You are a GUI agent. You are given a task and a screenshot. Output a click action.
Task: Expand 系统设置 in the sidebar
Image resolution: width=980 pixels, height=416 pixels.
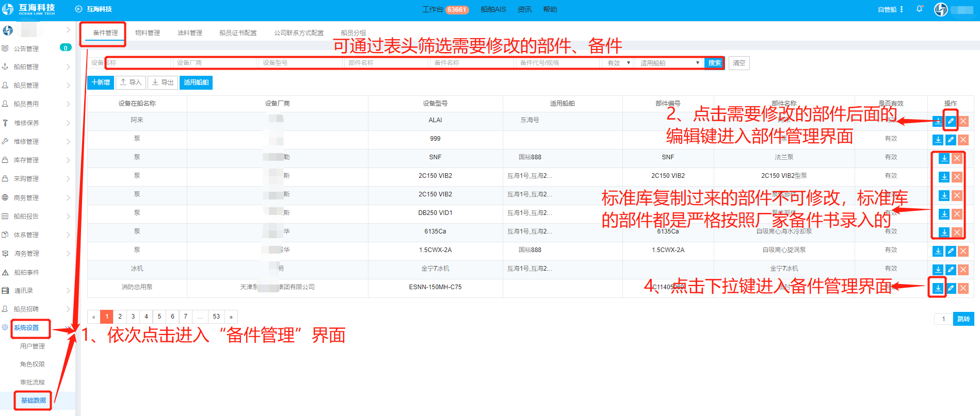pos(26,328)
